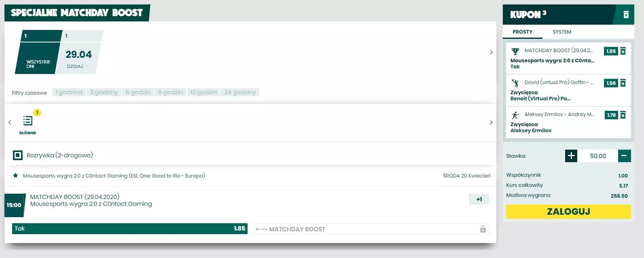Click the KUPON header title
644x258 pixels.
coord(525,15)
